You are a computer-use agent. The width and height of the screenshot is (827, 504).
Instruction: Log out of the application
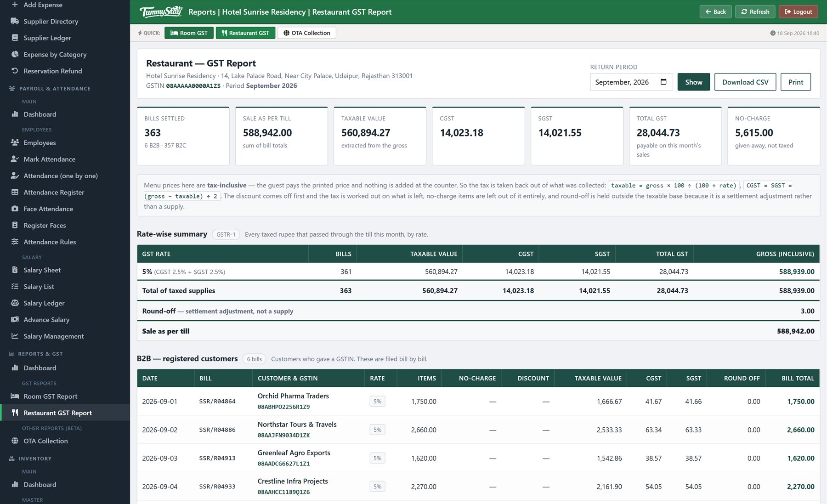(x=799, y=11)
